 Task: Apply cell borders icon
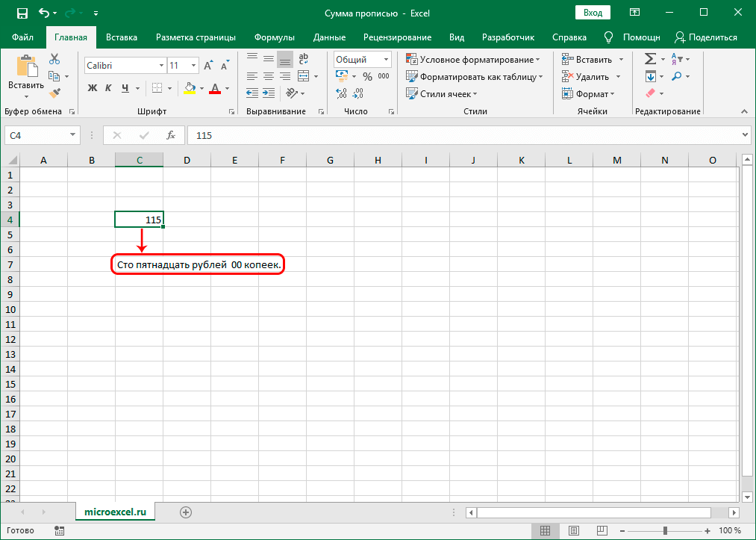[x=157, y=88]
